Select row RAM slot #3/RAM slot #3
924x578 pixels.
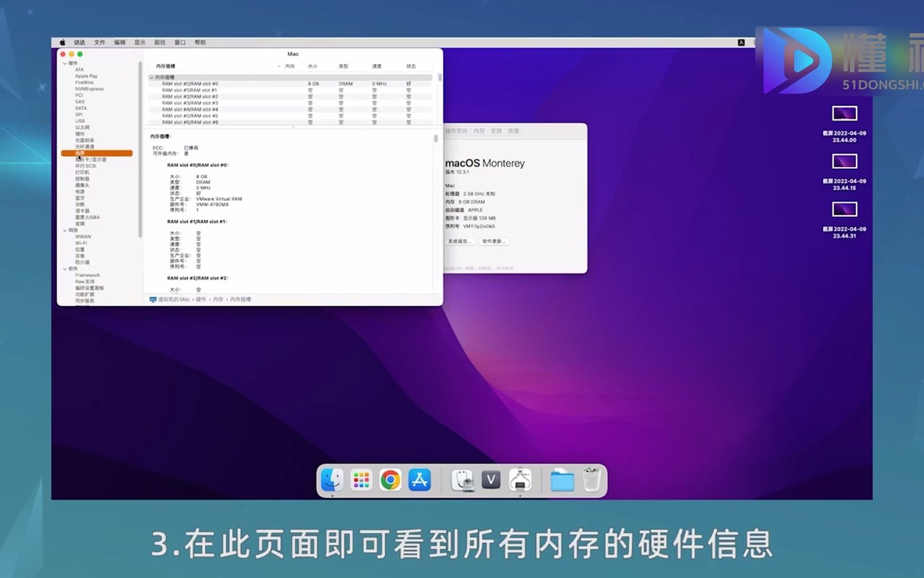click(290, 103)
